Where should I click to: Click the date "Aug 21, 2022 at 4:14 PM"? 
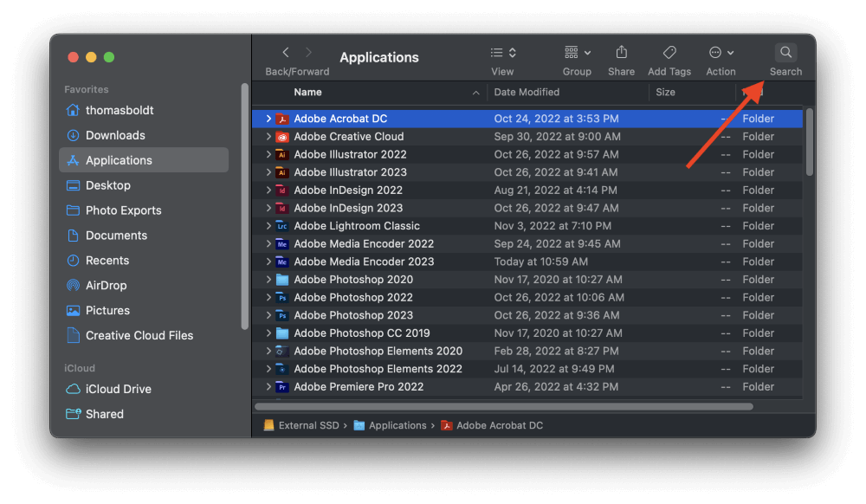pos(555,191)
